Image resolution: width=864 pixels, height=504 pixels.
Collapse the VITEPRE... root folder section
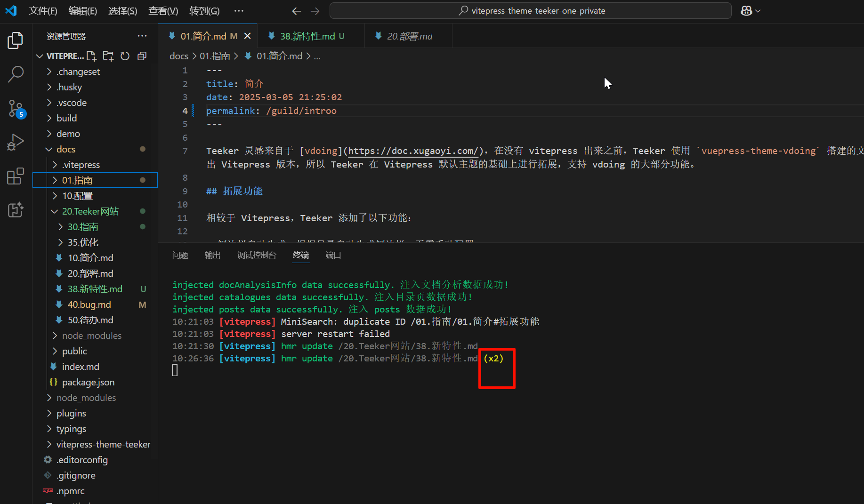[40, 56]
